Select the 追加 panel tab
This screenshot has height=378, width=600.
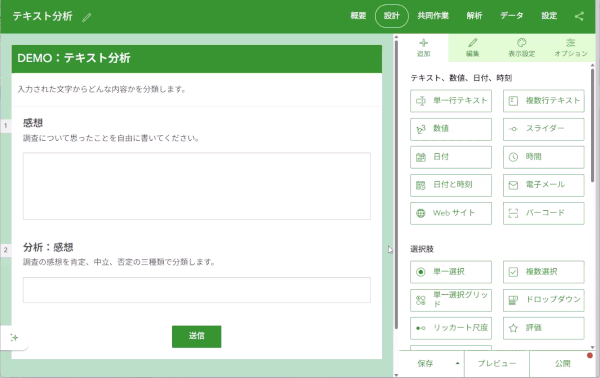[424, 48]
